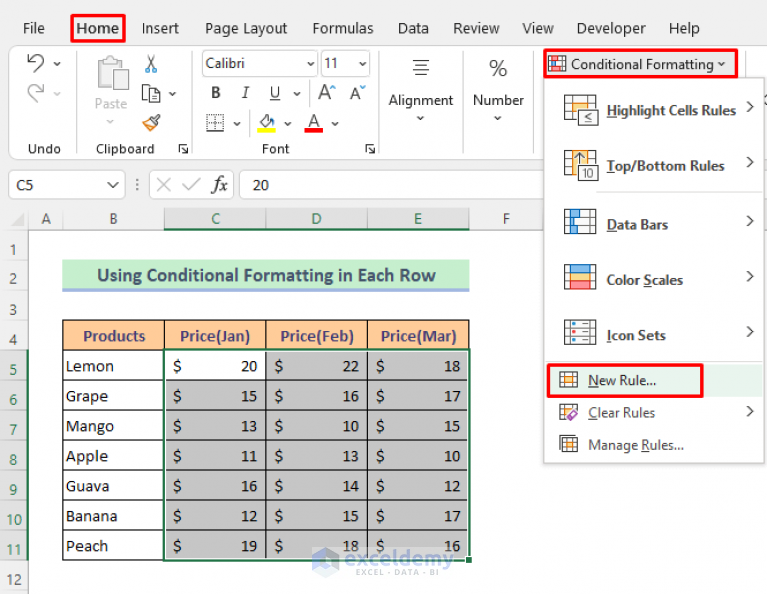This screenshot has height=594, width=767.
Task: Click the Paste clipboard icon
Action: 113,73
